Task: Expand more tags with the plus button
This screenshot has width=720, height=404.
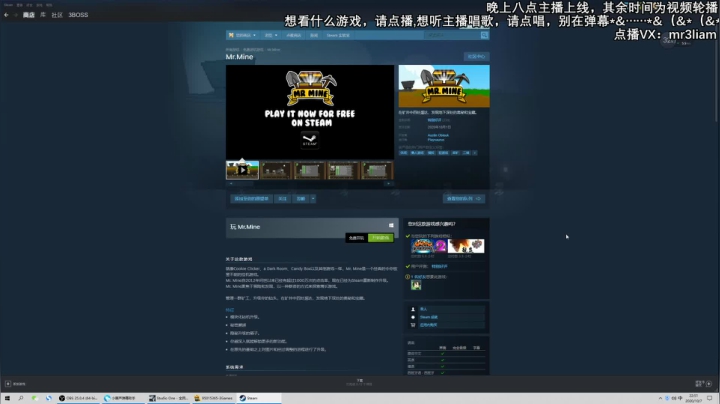Action: point(475,153)
